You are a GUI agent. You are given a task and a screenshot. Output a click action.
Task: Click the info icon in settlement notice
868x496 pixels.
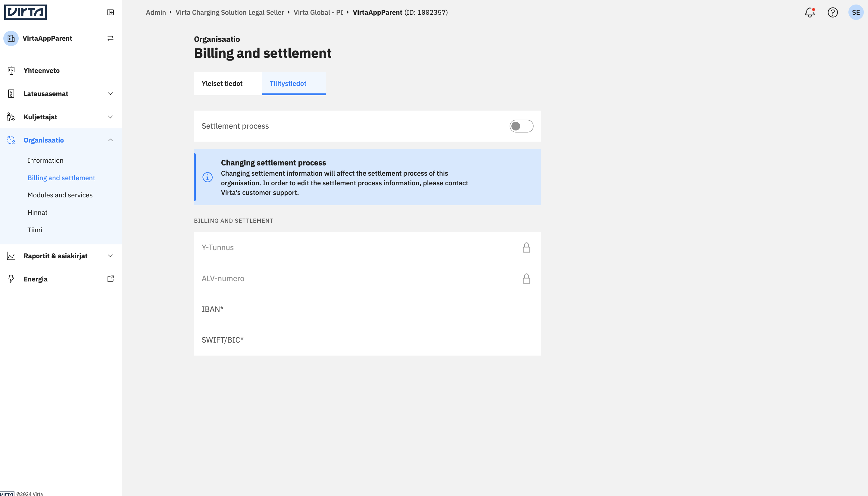pos(207,177)
